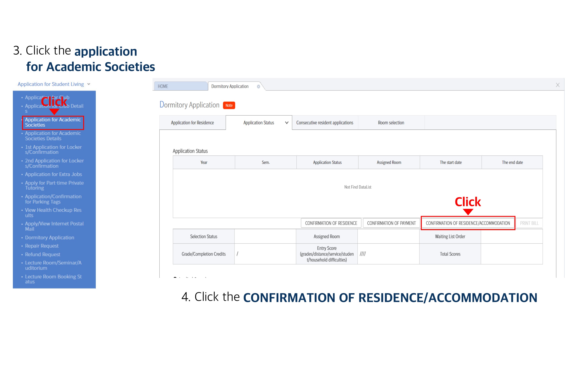Go to the Room selection tab

coord(391,122)
